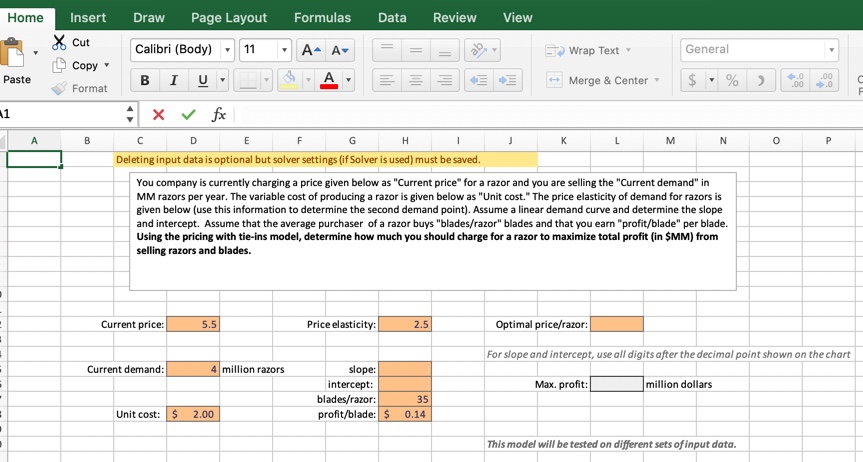Click the Cut scissors icon
This screenshot has height=462, width=863.
58,43
